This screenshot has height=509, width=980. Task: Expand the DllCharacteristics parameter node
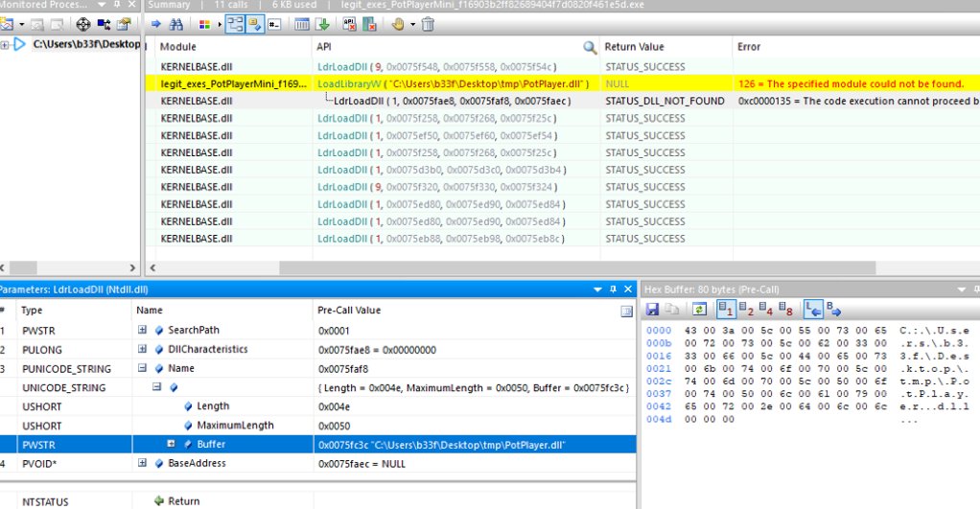[x=143, y=349]
